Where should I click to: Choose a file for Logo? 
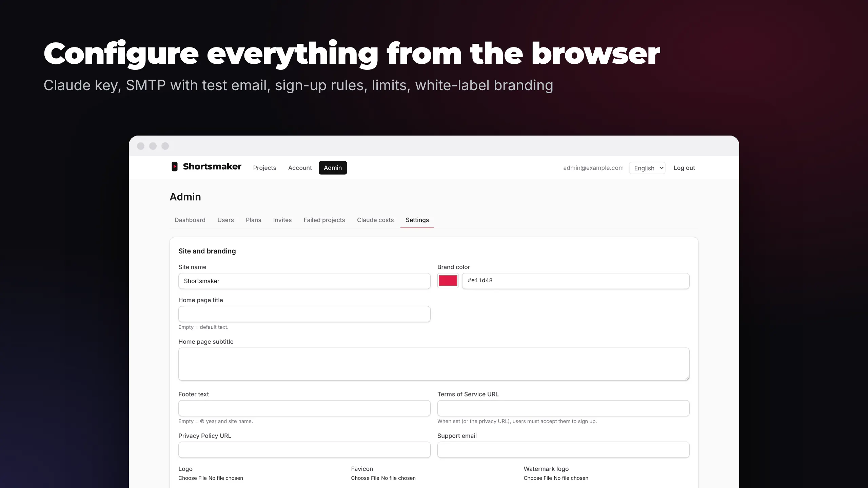click(211, 478)
